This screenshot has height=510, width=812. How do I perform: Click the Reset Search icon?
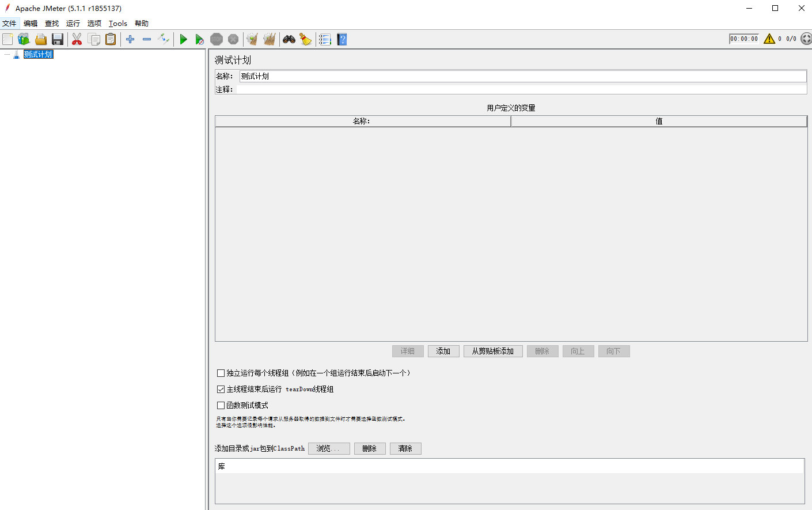click(x=305, y=39)
